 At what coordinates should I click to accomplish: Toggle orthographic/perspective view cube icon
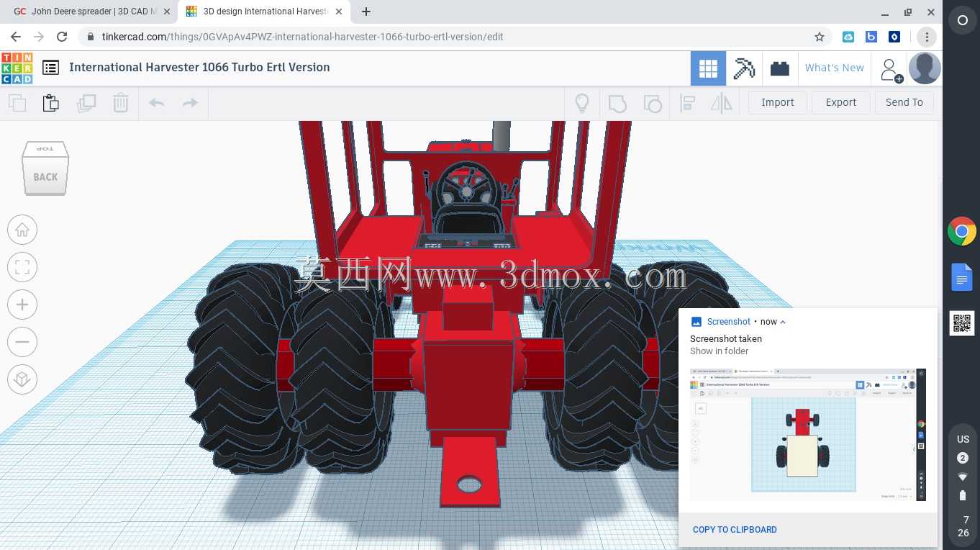pos(22,379)
